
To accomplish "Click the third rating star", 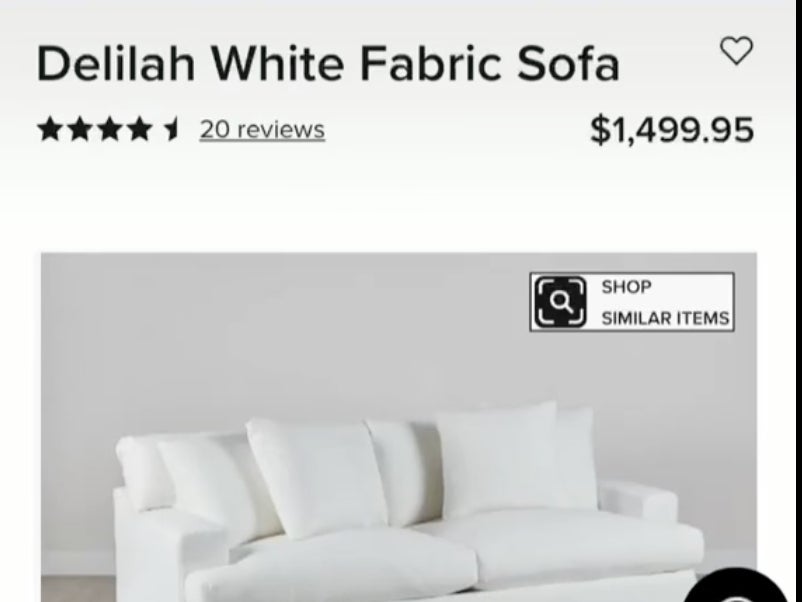I will (x=110, y=129).
